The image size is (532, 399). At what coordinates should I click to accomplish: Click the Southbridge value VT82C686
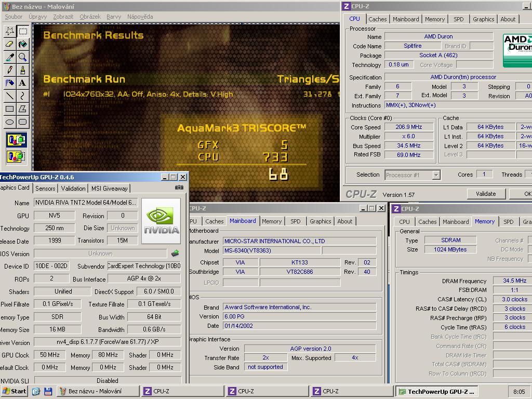(x=300, y=272)
